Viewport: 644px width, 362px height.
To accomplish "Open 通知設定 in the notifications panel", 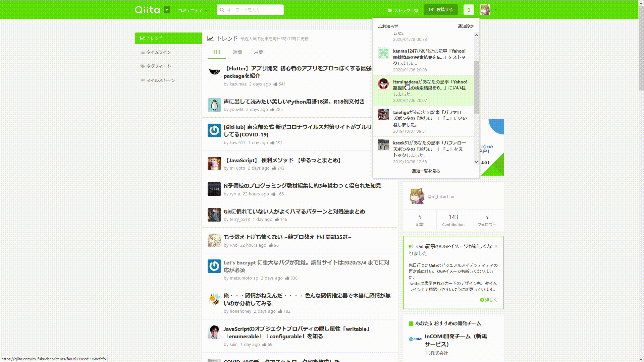I will pos(465,26).
